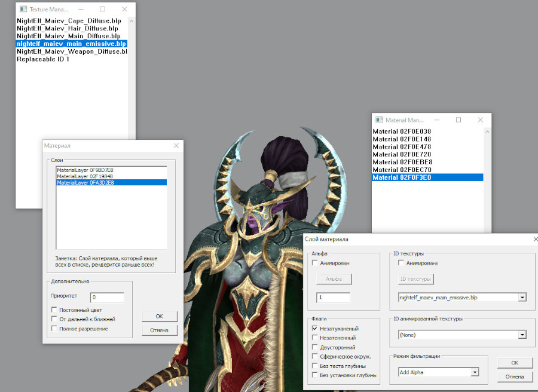The width and height of the screenshot is (538, 392).
Task: Select Material 02F0E720
Action: point(428,154)
